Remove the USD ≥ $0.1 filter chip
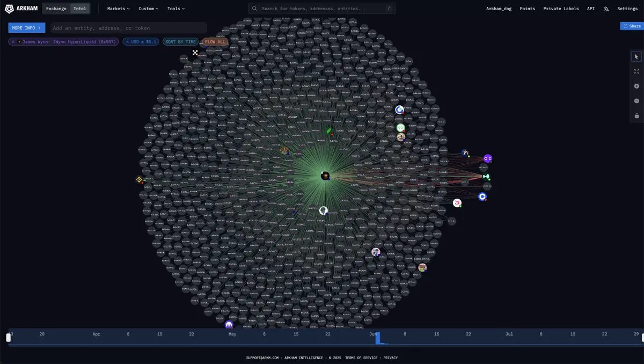This screenshot has width=644, height=364. (x=127, y=41)
